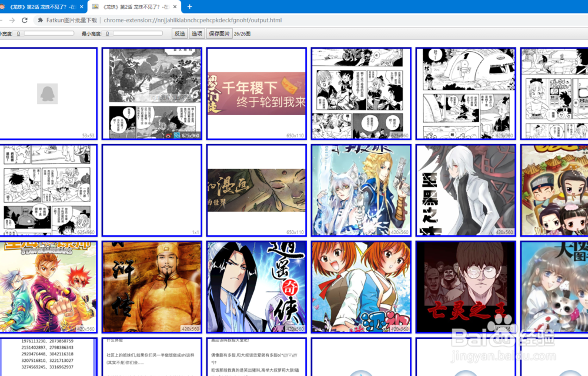Adjust the minimum width slider

(49, 33)
